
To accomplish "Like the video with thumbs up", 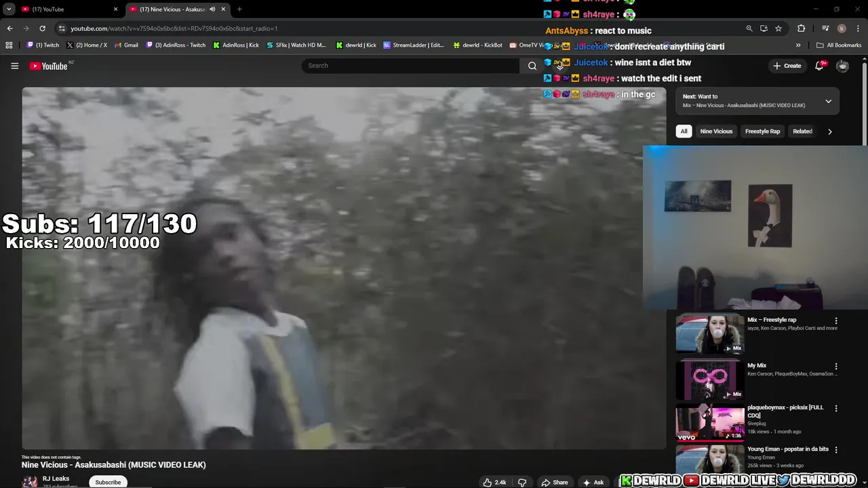I will tap(494, 483).
